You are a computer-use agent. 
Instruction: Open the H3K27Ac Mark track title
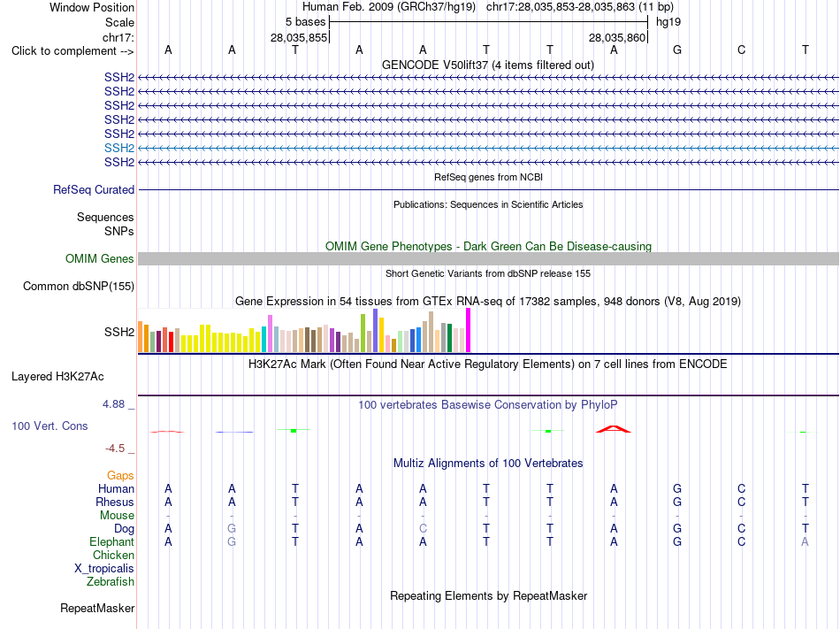(x=488, y=364)
